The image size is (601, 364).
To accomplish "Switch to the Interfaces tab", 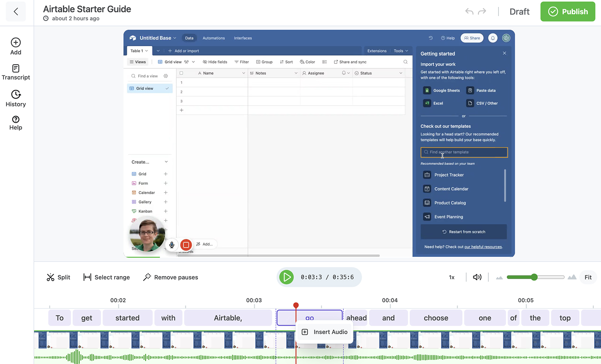I will (x=243, y=38).
